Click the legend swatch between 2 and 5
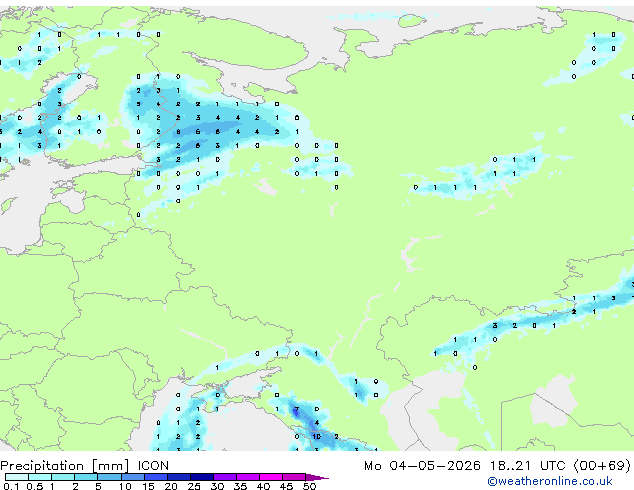Viewport: 634px width, 490px height. point(86,477)
